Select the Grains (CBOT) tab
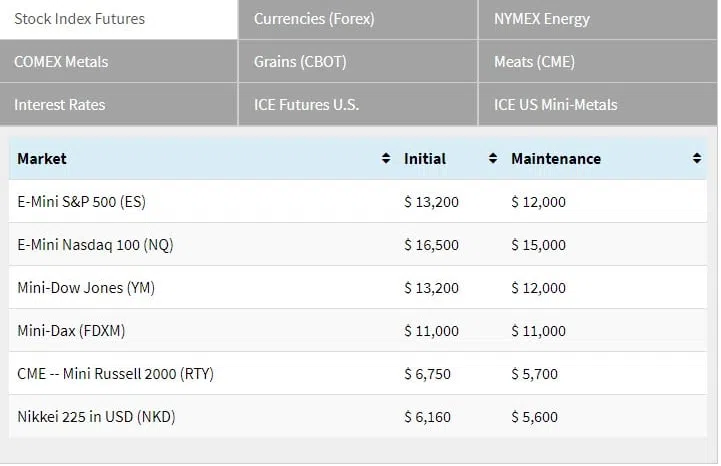 pyautogui.click(x=358, y=62)
